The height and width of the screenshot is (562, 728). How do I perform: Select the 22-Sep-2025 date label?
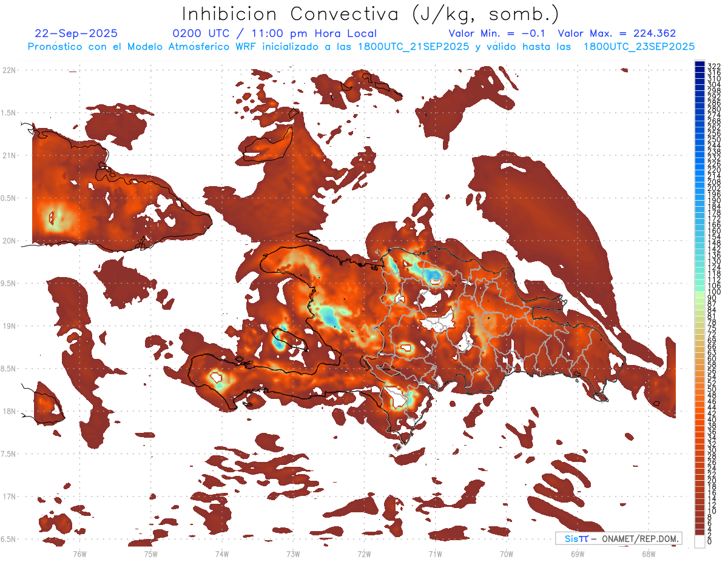[x=76, y=33]
